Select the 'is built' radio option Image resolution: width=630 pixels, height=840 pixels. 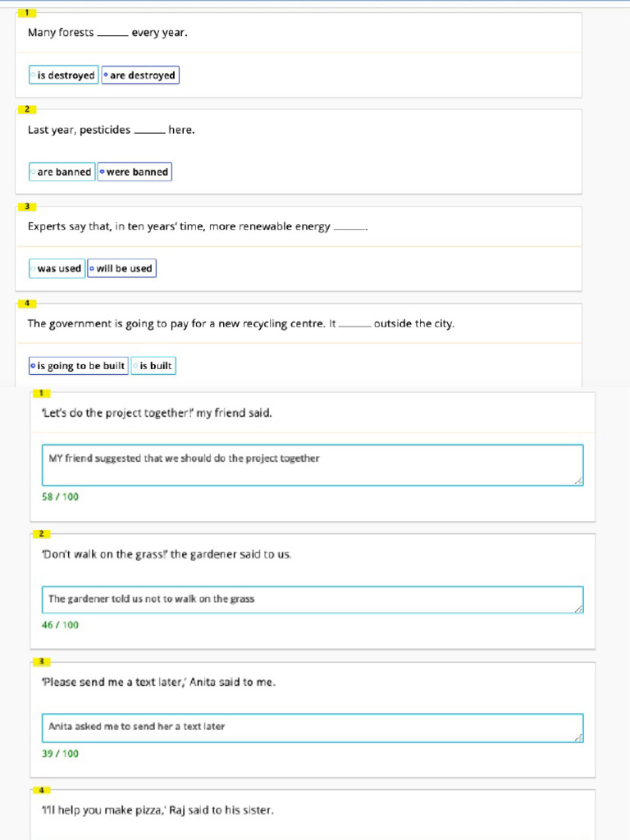153,366
